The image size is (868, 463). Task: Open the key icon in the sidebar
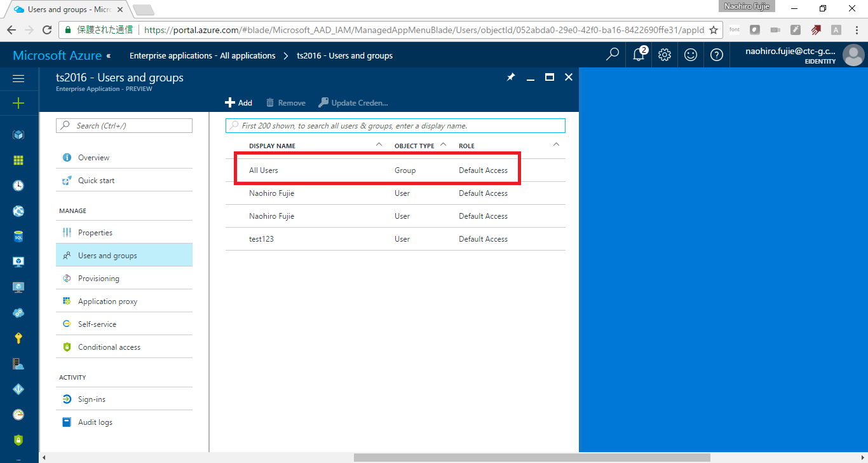18,338
